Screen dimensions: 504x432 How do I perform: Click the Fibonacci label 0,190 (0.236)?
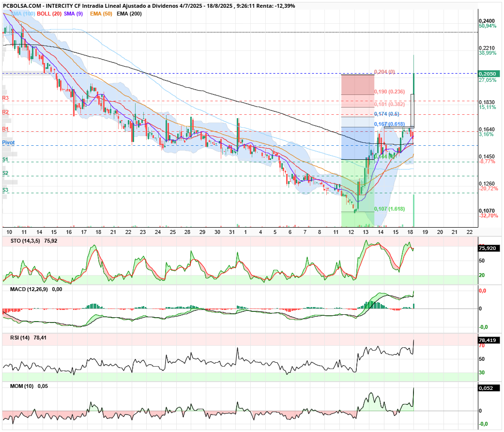pyautogui.click(x=390, y=92)
